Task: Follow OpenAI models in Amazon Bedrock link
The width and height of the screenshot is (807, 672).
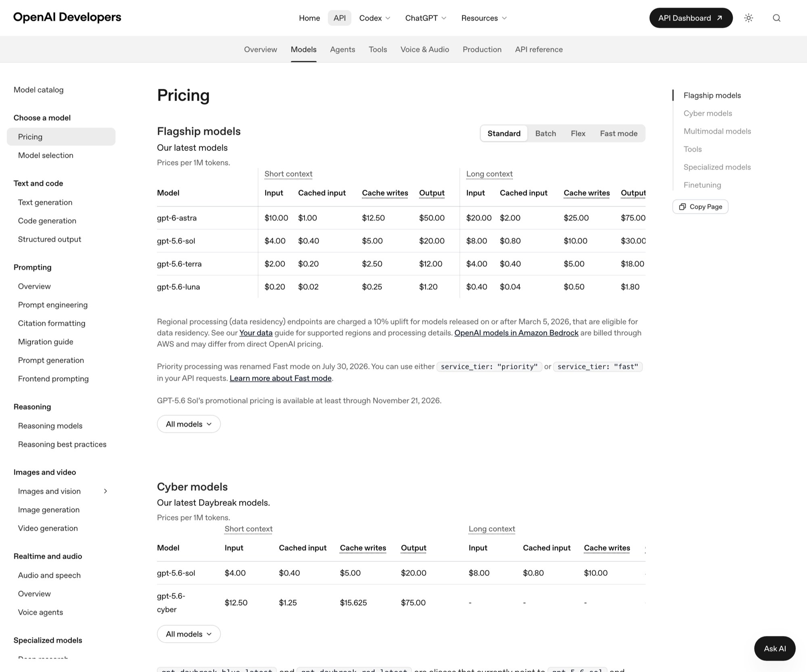Action: click(x=516, y=333)
